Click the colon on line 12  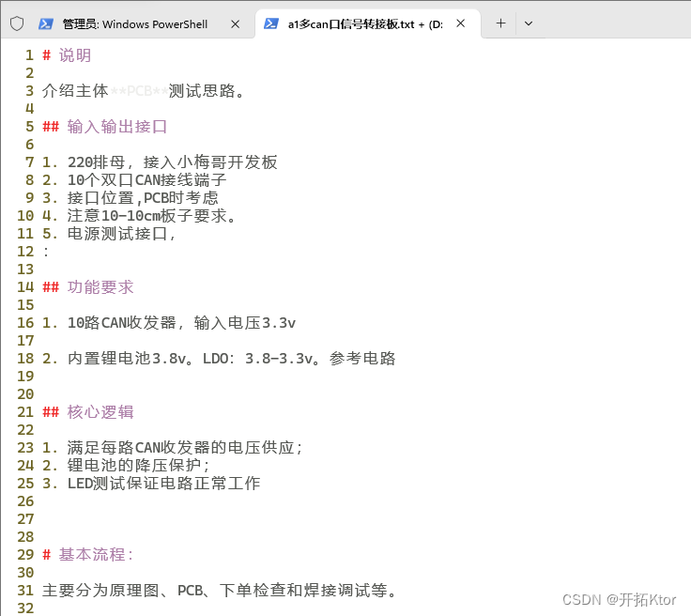coord(46,252)
